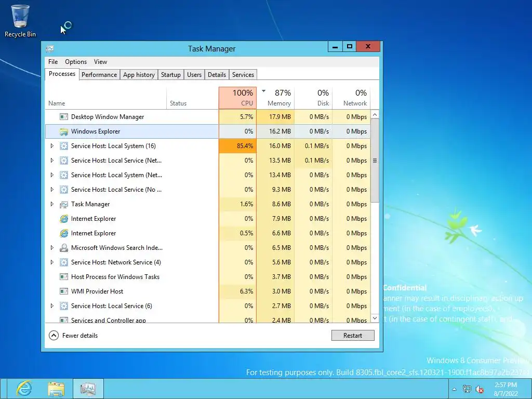Expand Service Host: Local Service (No ... group
Image resolution: width=532 pixels, height=399 pixels.
pos(52,190)
